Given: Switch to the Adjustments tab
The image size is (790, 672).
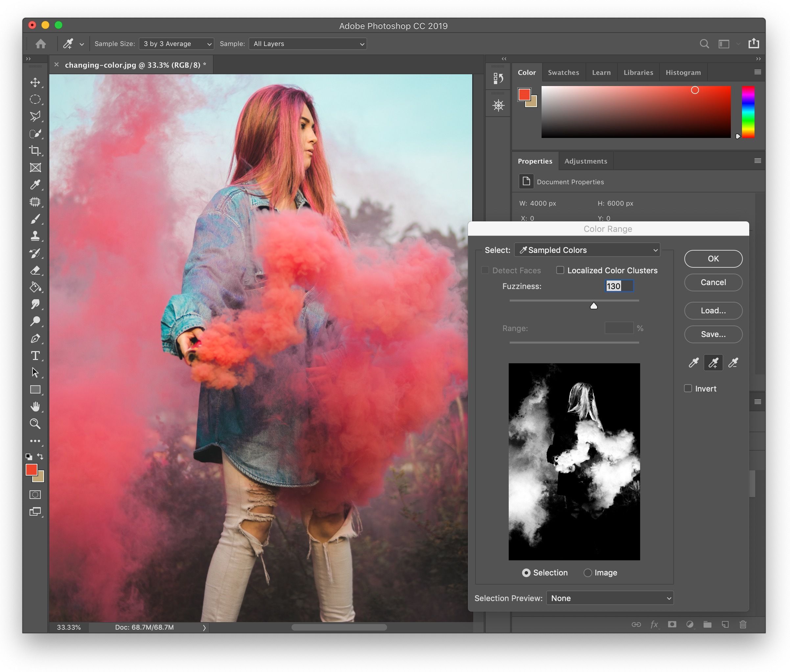Looking at the screenshot, I should point(585,161).
